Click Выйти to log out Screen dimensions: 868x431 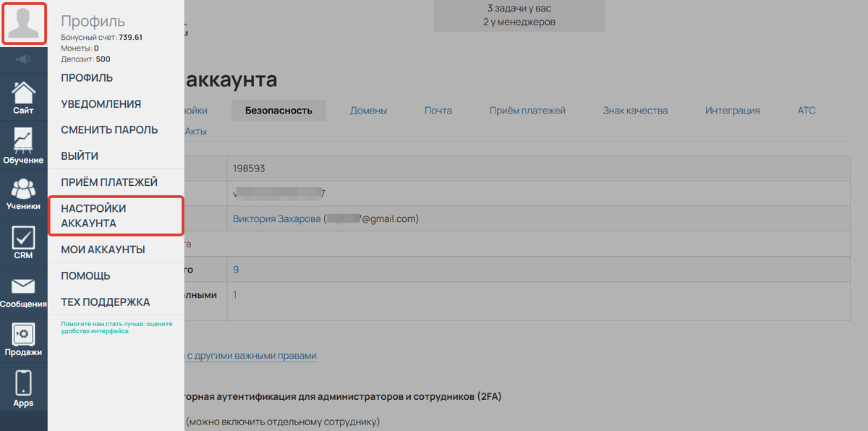79,155
